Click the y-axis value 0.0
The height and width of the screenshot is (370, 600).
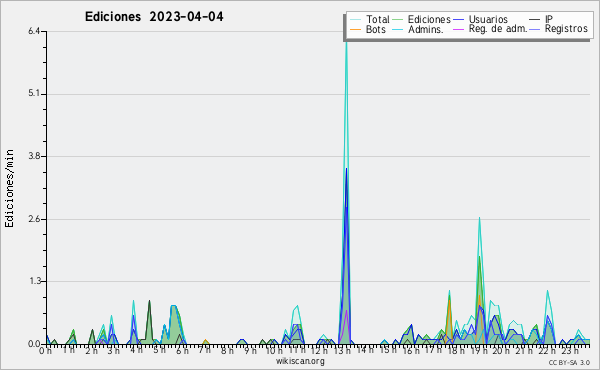pyautogui.click(x=34, y=344)
